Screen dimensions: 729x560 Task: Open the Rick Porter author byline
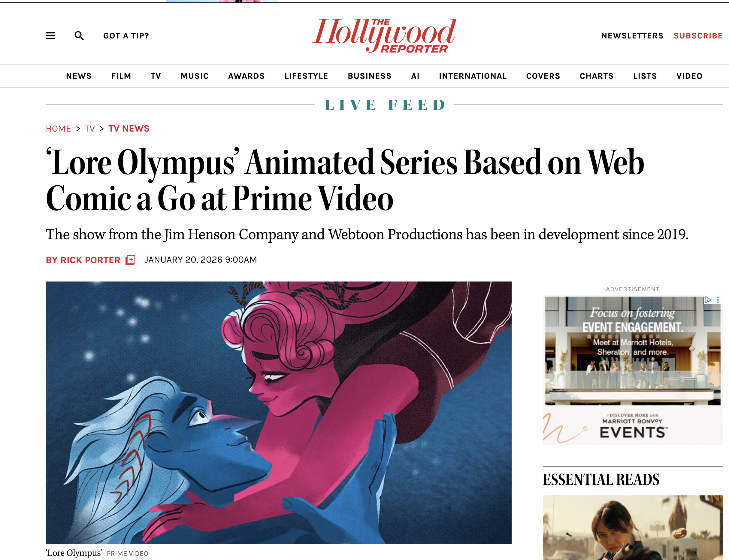pyautogui.click(x=83, y=260)
